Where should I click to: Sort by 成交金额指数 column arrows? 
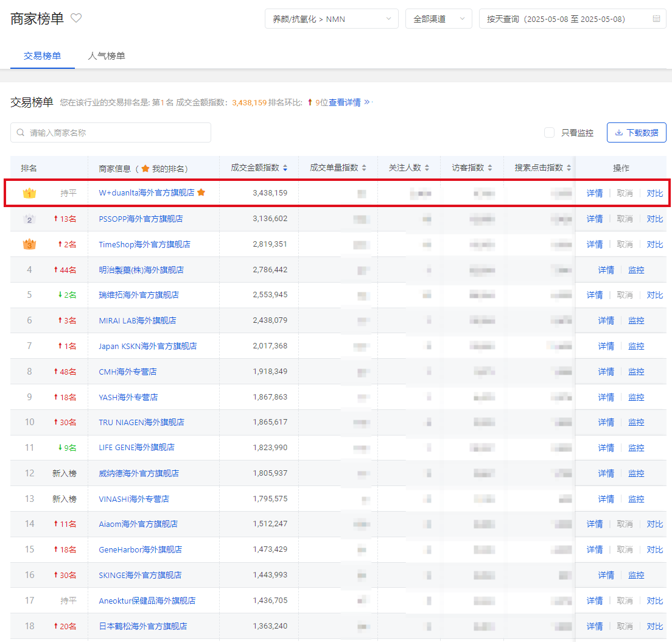click(x=285, y=168)
